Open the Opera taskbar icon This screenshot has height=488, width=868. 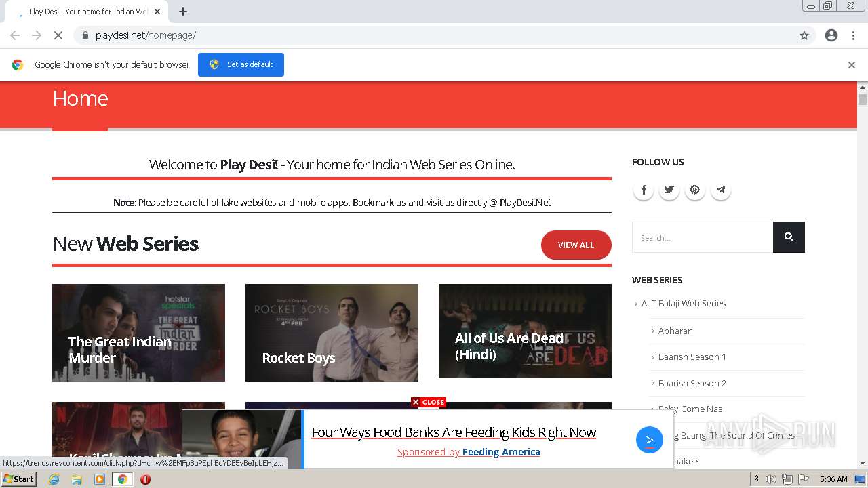(x=145, y=479)
